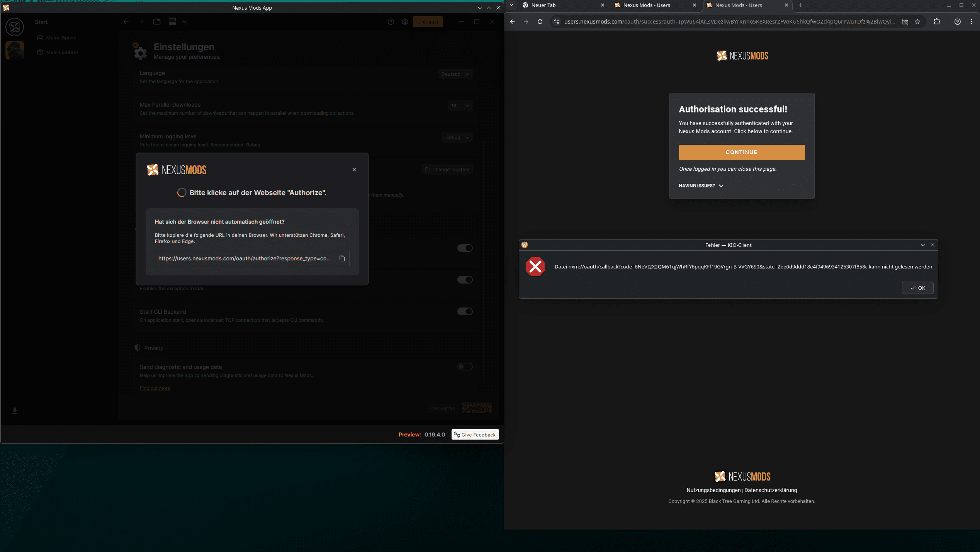
Task: Copy the OAuth URL with the clipboard icon
Action: click(x=342, y=258)
